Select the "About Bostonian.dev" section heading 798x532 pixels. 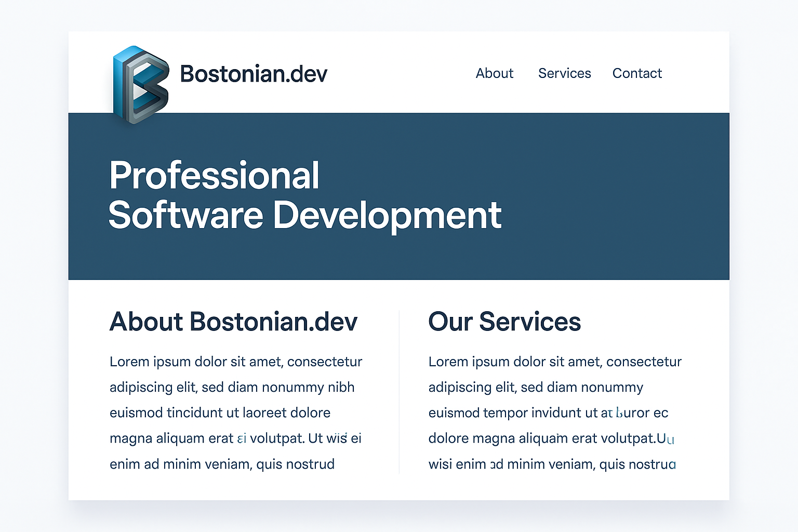[233, 322]
